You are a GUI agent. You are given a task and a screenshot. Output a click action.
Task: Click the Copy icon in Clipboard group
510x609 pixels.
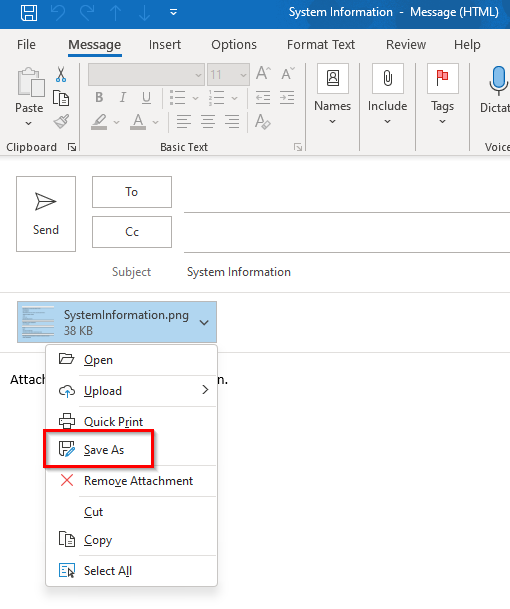tap(61, 98)
